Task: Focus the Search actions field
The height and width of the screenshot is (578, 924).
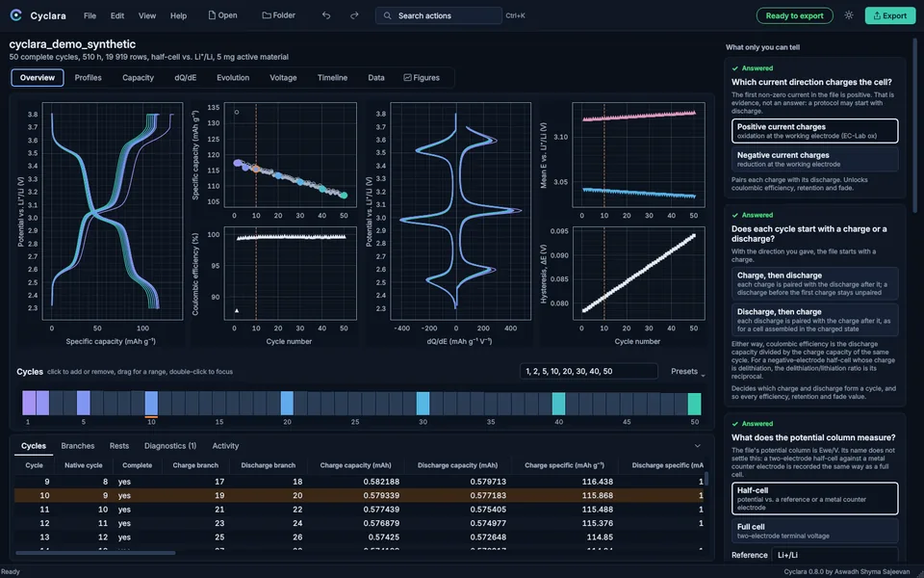Action: (x=439, y=16)
